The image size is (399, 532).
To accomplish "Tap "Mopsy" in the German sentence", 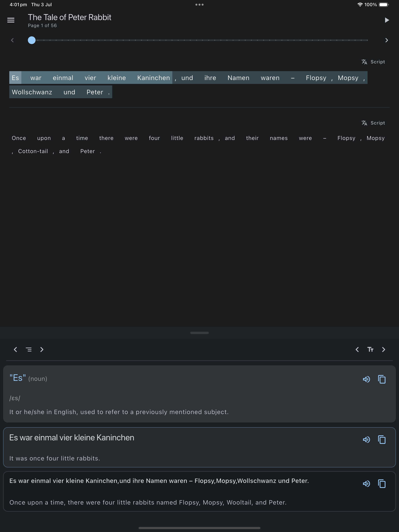I will (x=348, y=78).
